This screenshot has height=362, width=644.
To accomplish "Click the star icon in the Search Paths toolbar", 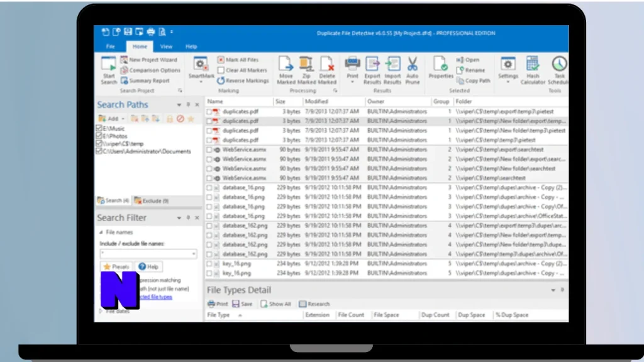I will click(x=191, y=119).
